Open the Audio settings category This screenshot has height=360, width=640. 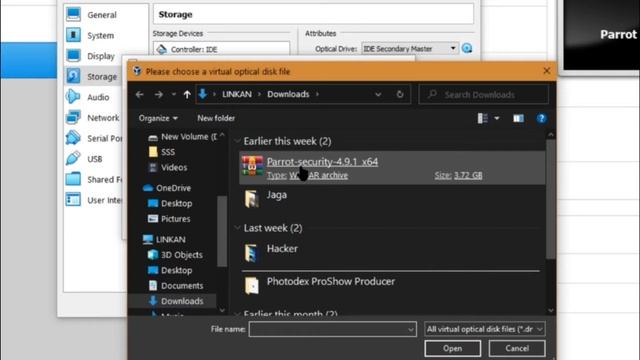click(x=98, y=97)
